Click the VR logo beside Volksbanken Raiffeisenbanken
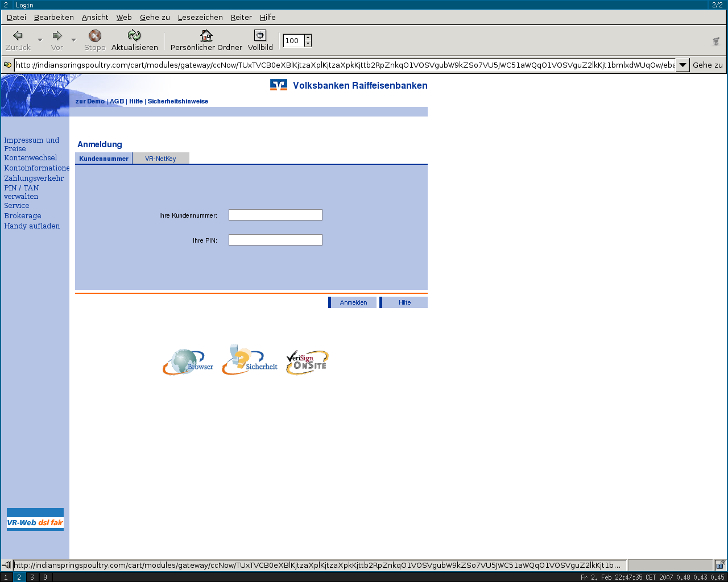The height and width of the screenshot is (582, 728). (x=279, y=85)
